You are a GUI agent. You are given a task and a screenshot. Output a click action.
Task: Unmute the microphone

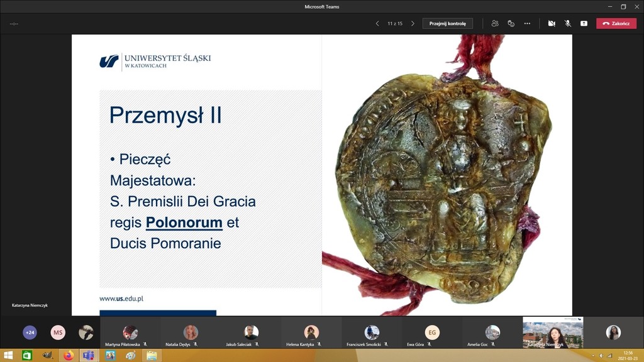pos(568,23)
